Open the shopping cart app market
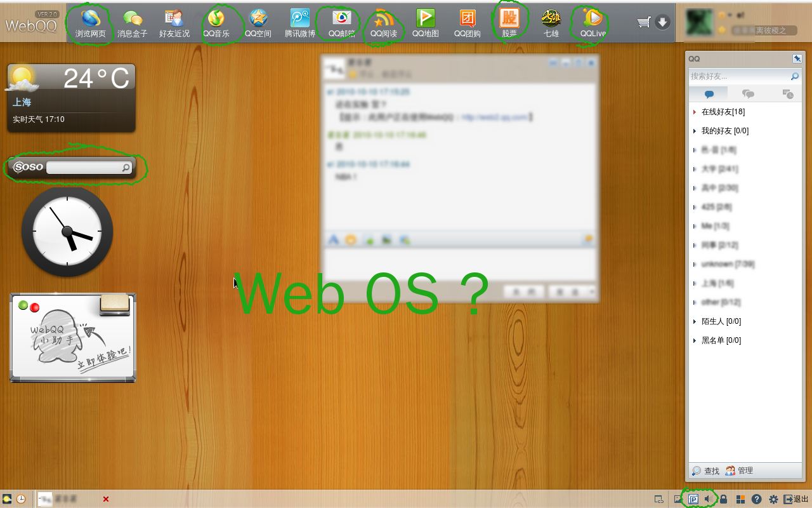The width and height of the screenshot is (812, 508). click(x=645, y=22)
